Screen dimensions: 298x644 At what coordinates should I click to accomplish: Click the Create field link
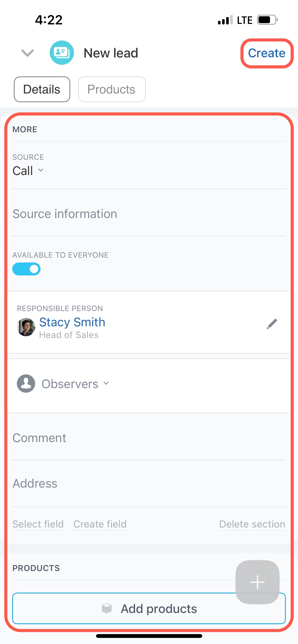tap(100, 524)
